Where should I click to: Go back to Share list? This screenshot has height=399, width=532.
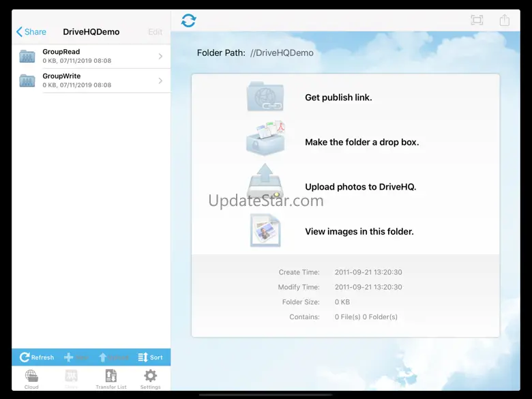click(x=31, y=32)
